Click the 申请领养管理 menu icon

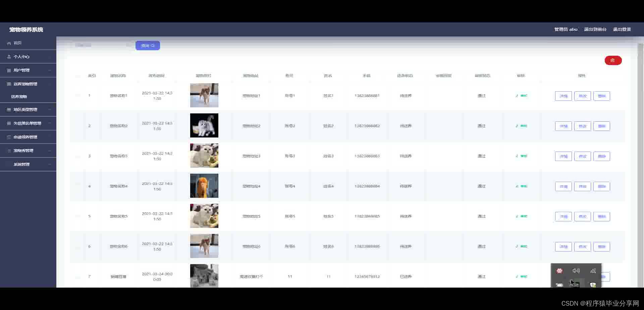(x=9, y=137)
